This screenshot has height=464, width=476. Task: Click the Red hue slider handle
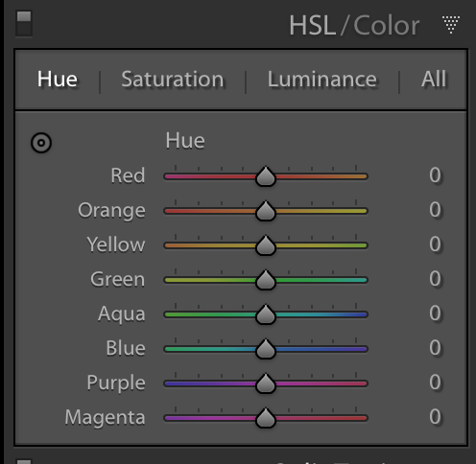point(266,176)
